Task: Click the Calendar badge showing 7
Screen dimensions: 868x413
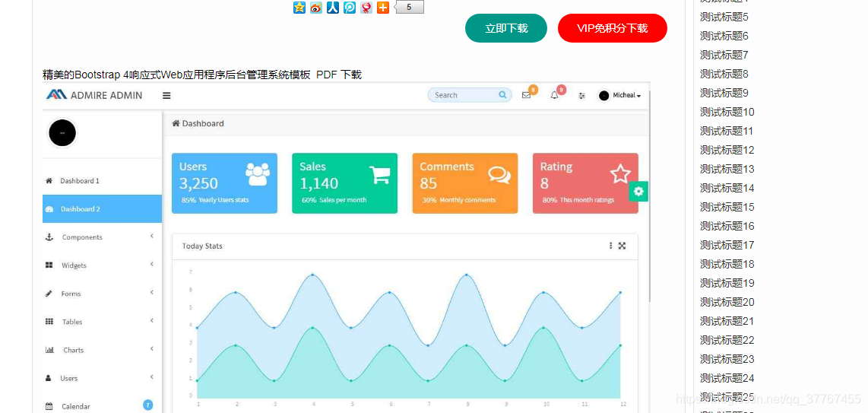Action: (147, 405)
